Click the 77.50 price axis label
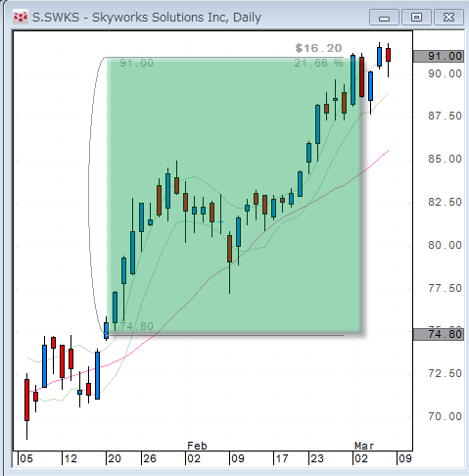Screen dimensions: 469x476 [x=445, y=288]
